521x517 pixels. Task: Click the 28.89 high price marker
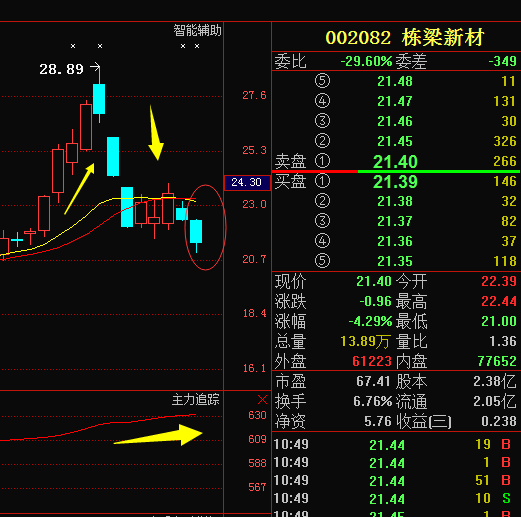tap(61, 69)
